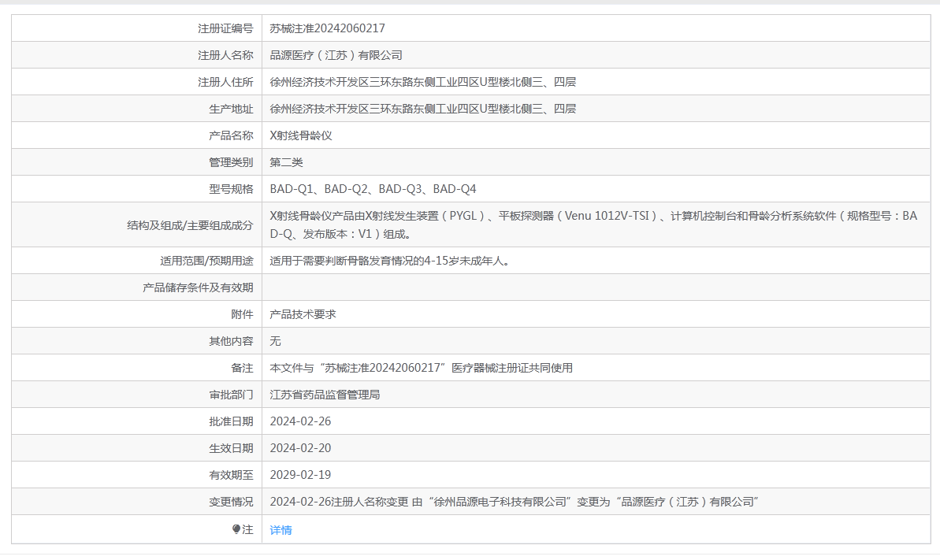Click the 型号规格 label

(x=231, y=189)
